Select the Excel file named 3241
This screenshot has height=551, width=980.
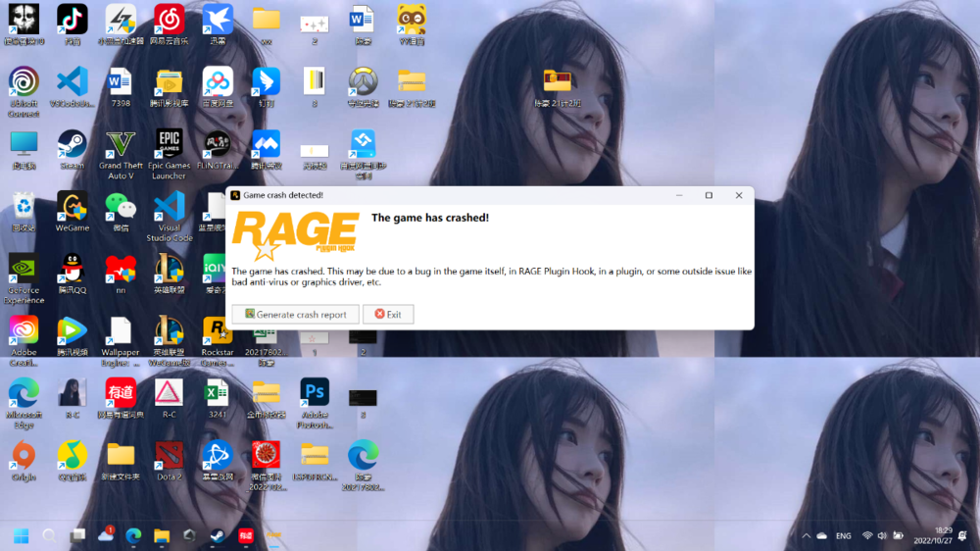click(x=217, y=398)
